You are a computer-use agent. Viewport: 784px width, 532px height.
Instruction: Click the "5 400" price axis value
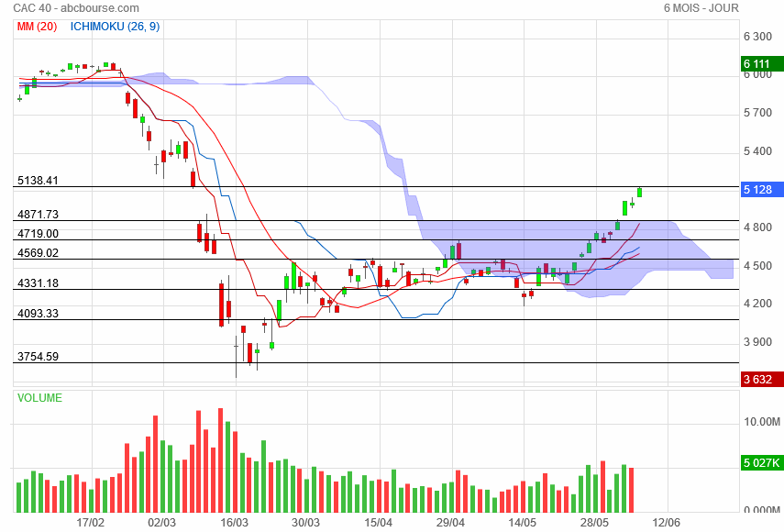click(757, 151)
